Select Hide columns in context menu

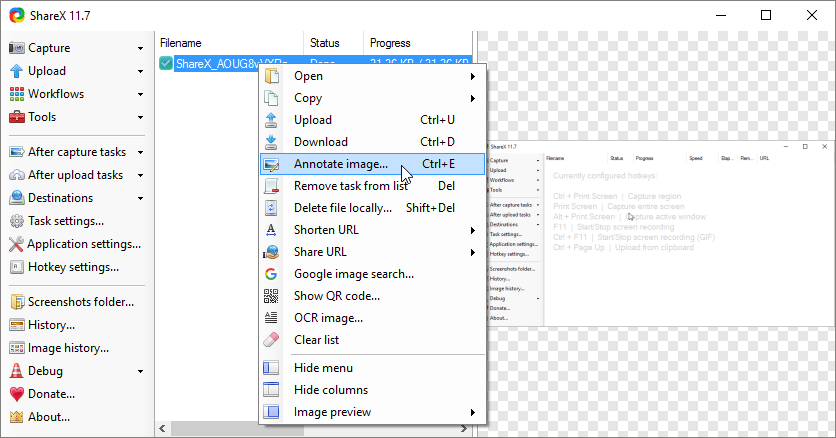(372, 390)
